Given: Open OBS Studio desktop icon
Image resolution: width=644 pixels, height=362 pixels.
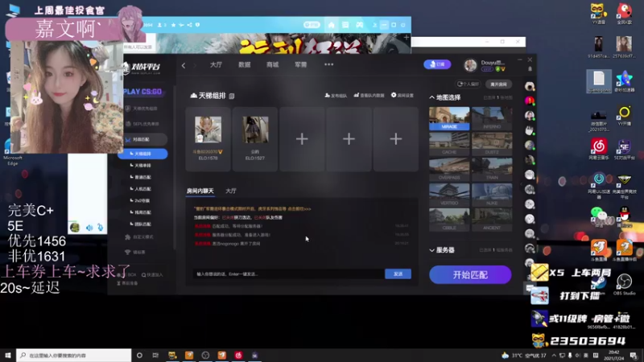Looking at the screenshot, I should coord(625,285).
